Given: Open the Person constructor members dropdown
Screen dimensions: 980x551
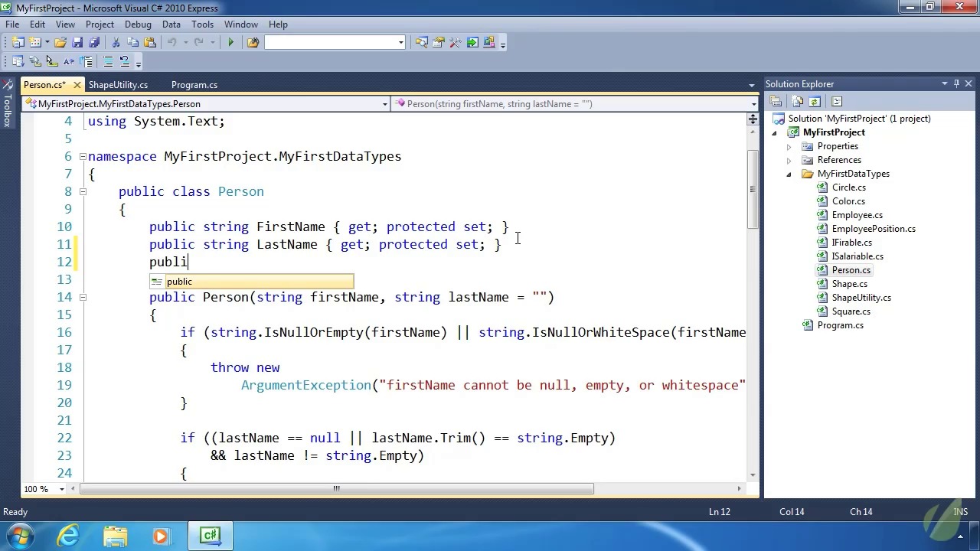Looking at the screenshot, I should [575, 104].
